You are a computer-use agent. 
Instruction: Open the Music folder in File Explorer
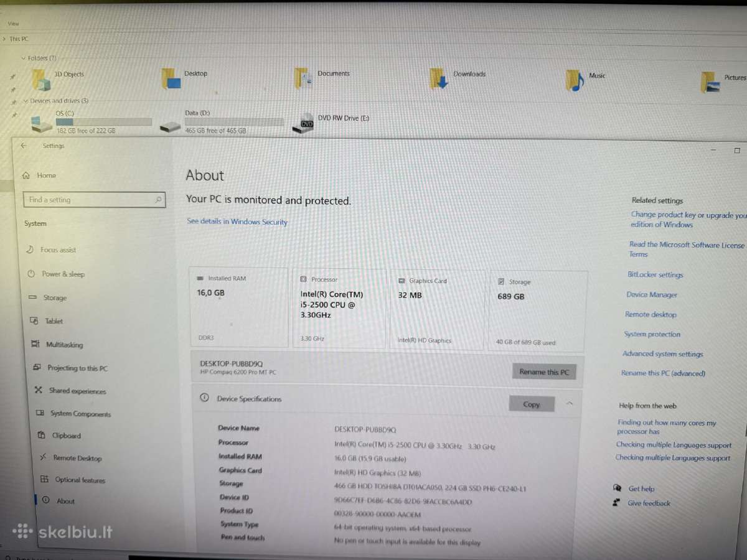point(585,80)
